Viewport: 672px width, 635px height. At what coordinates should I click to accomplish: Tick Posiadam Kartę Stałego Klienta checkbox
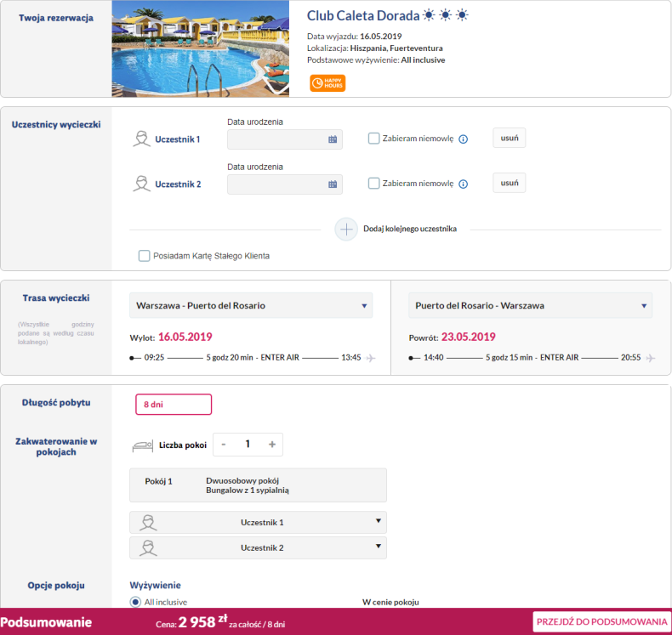click(144, 256)
